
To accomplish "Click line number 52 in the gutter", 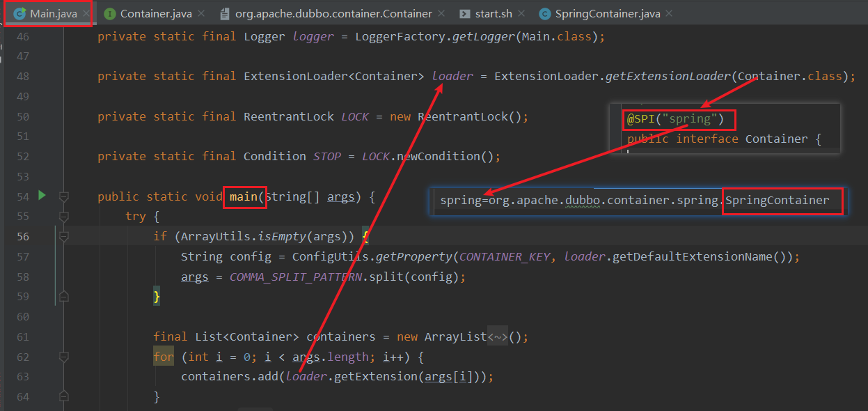I will click(x=22, y=156).
